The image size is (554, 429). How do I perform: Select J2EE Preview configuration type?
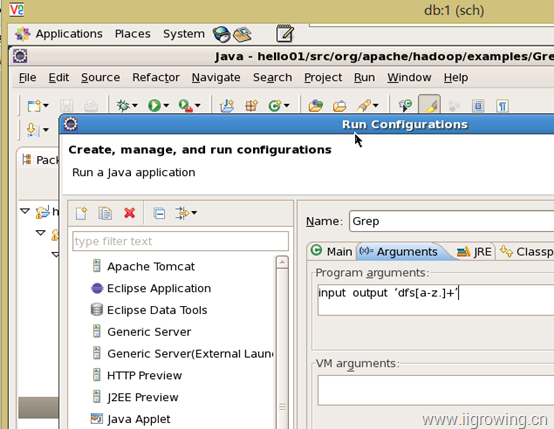[143, 397]
